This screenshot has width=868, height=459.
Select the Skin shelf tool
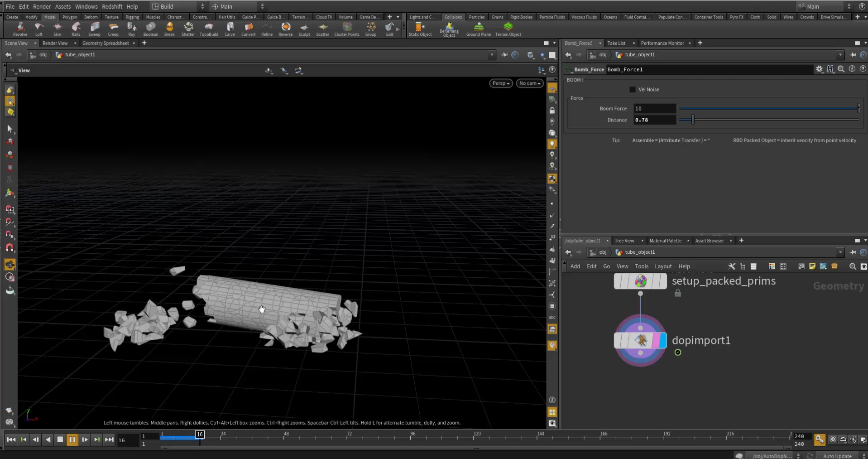tap(57, 29)
